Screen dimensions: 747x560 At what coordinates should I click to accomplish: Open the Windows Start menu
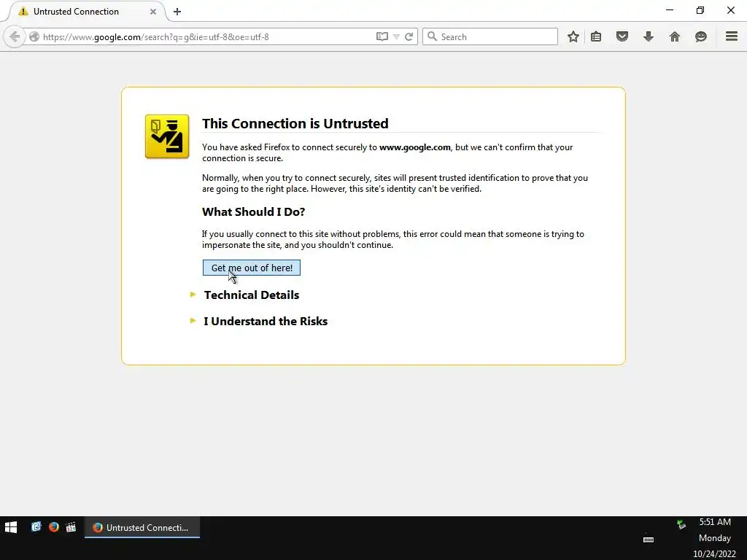tap(11, 527)
